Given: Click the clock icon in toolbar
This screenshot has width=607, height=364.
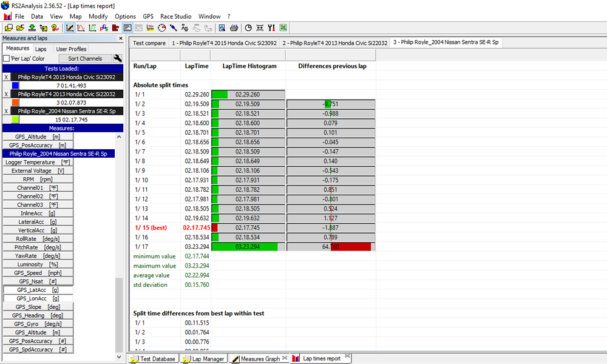Looking at the screenshot, I should pos(248,28).
